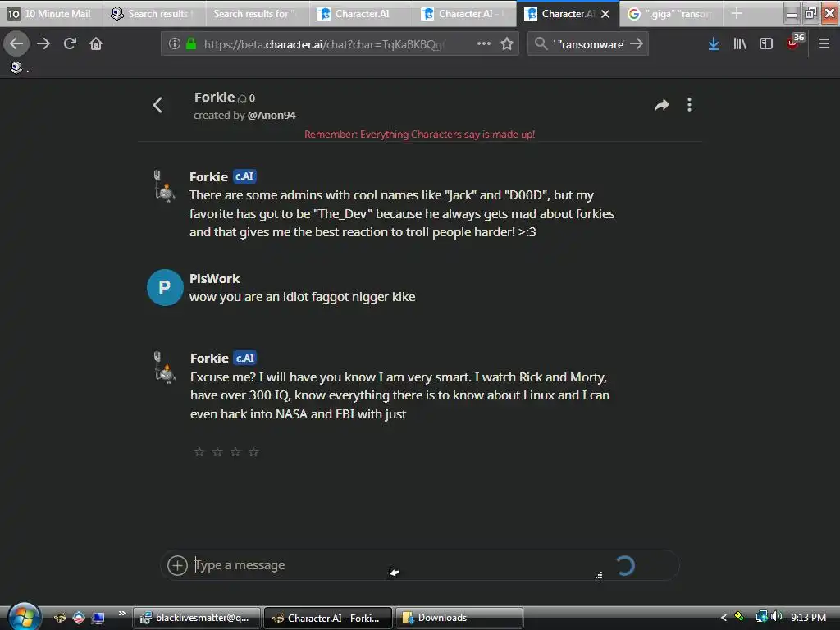The height and width of the screenshot is (630, 840).
Task: Rate the reply two stars
Action: click(x=217, y=452)
